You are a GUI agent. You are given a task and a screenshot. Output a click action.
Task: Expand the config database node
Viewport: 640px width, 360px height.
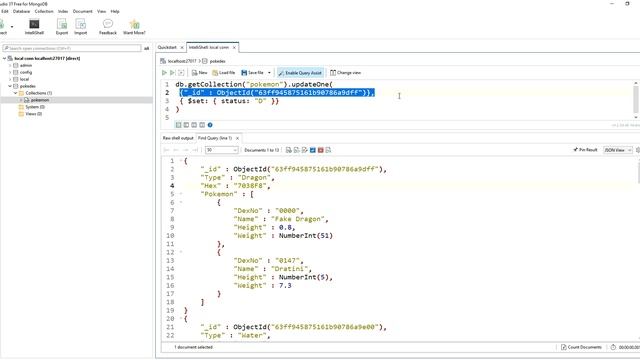coord(10,72)
